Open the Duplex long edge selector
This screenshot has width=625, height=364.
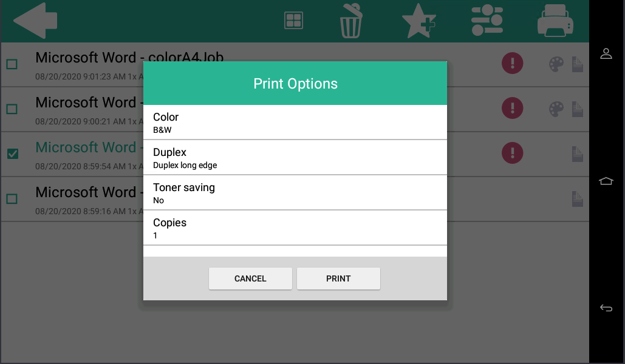point(295,157)
